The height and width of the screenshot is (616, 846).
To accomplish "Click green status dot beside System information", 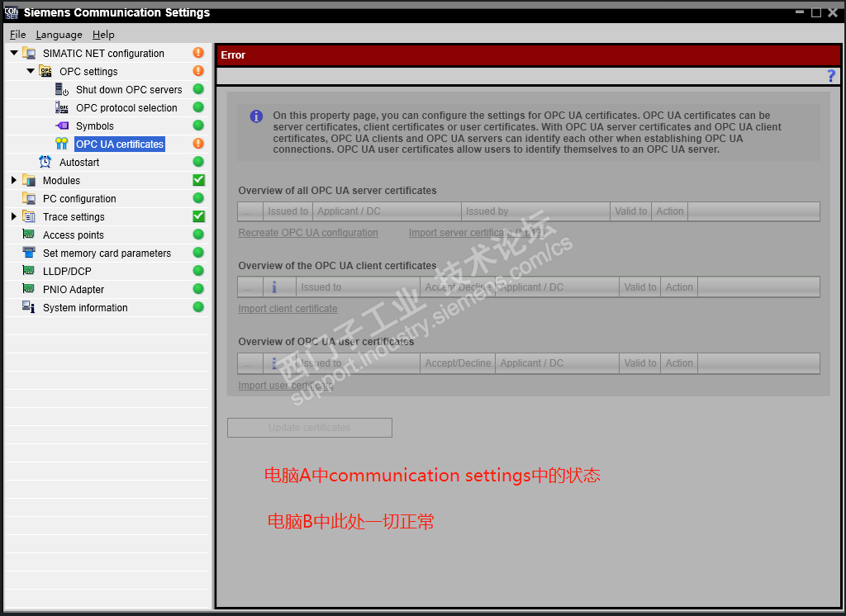I will [198, 307].
